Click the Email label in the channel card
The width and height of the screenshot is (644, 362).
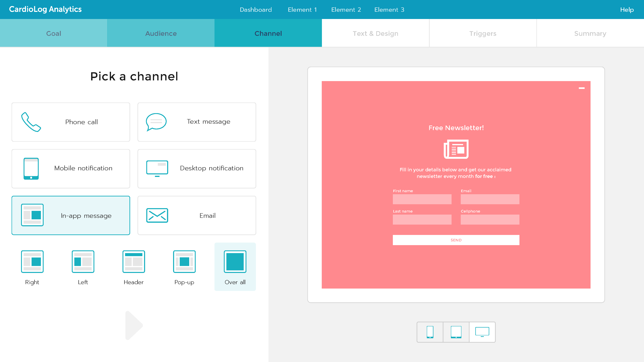(x=208, y=216)
